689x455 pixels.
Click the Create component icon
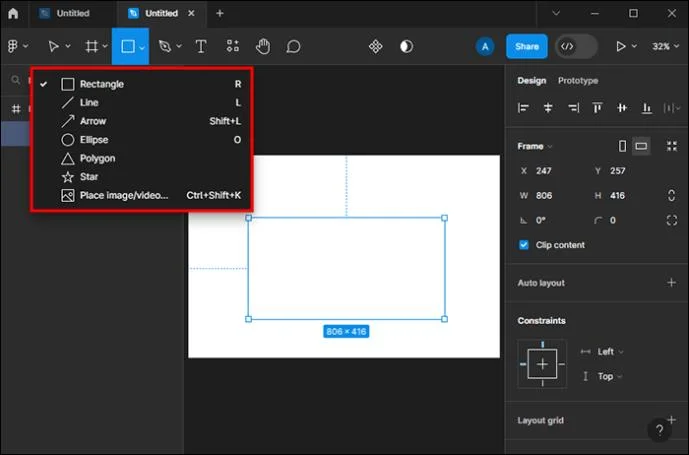click(375, 46)
